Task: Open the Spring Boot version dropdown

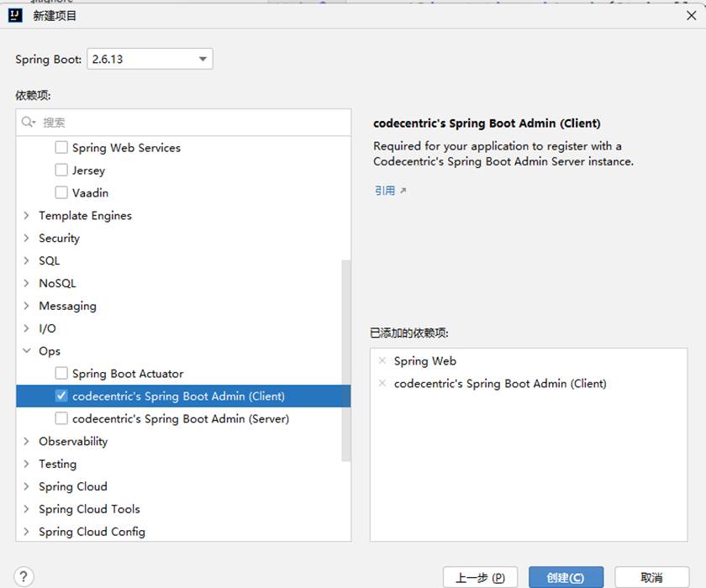Action: (x=150, y=59)
